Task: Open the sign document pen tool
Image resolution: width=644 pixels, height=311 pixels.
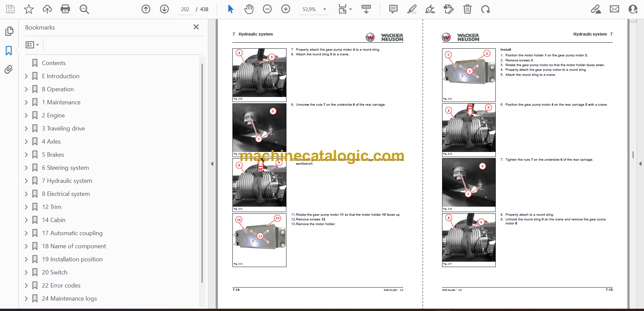Action: point(430,9)
